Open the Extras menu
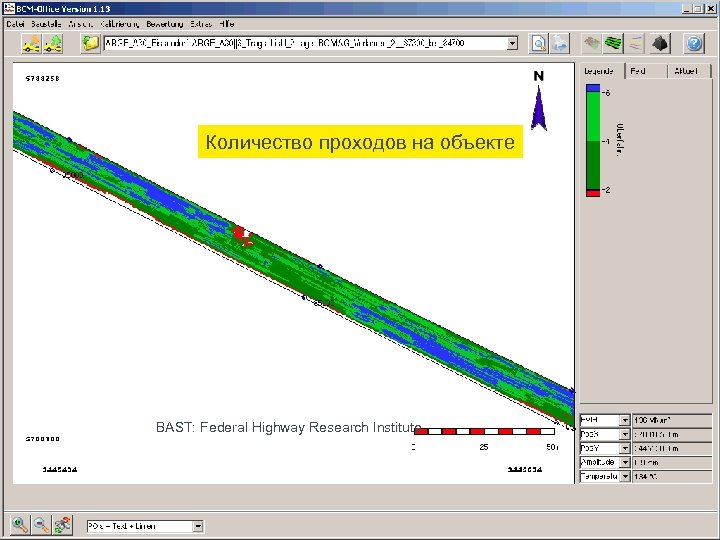The width and height of the screenshot is (720, 540). click(x=201, y=24)
